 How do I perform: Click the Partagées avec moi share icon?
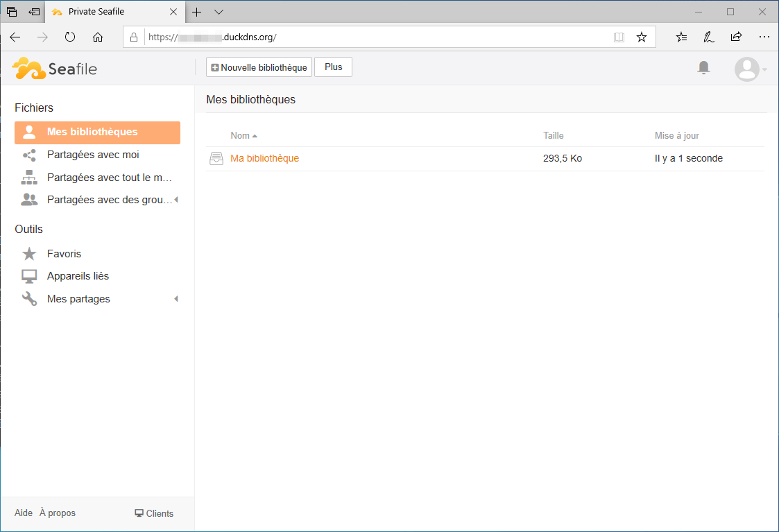coord(29,155)
